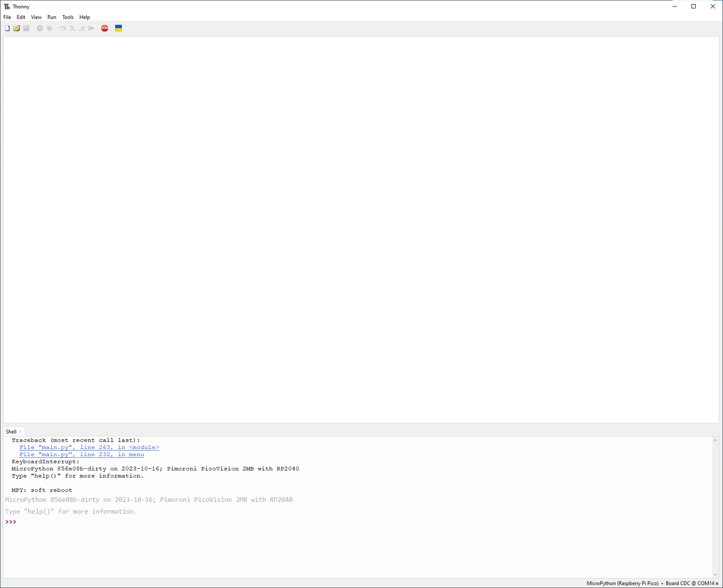
Task: Click the Step over arrow icon
Action: tap(63, 28)
